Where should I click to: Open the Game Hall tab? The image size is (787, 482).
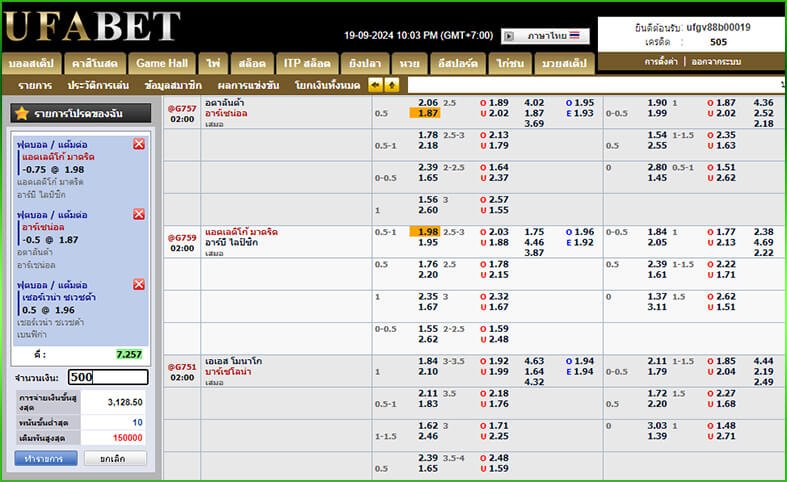pos(163,63)
